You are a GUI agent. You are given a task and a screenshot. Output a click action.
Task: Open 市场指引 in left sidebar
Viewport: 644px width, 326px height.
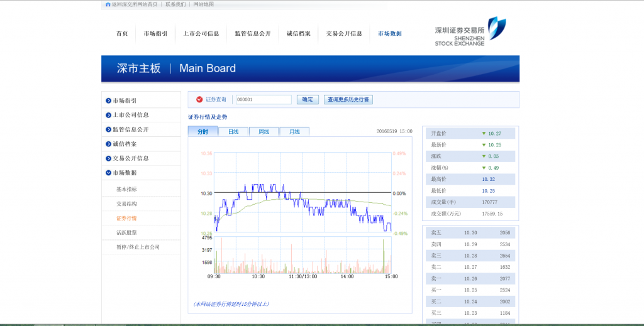(125, 101)
